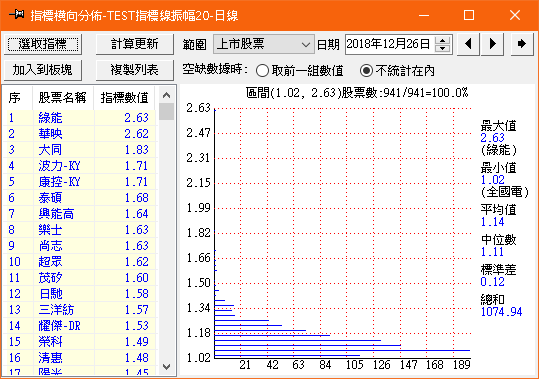Select the 興能高 row

tap(79, 214)
